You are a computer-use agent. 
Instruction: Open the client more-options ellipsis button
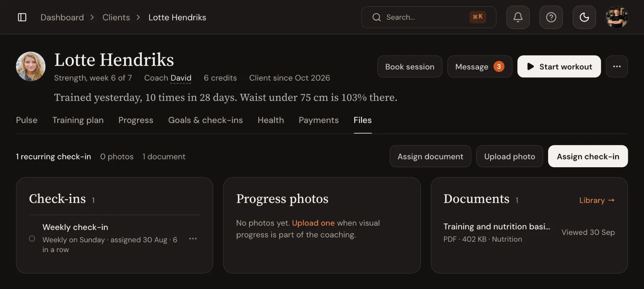click(x=617, y=67)
